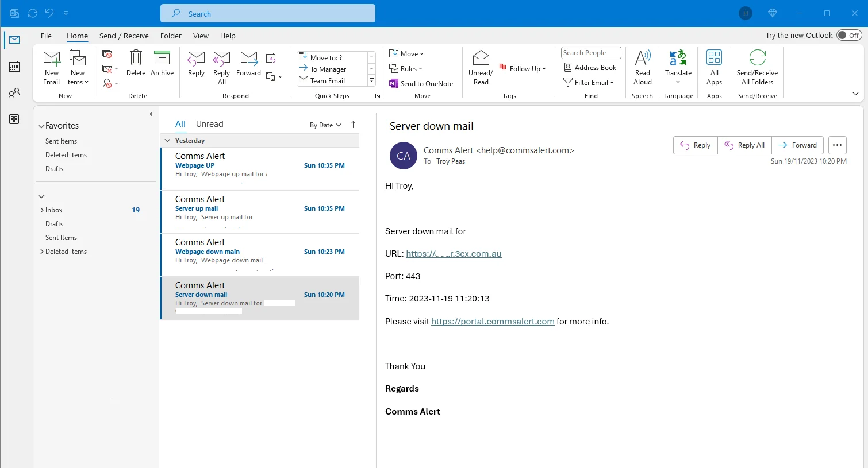The image size is (868, 468).
Task: Expand the Deleted Items folder in mailbox
Action: [42, 252]
